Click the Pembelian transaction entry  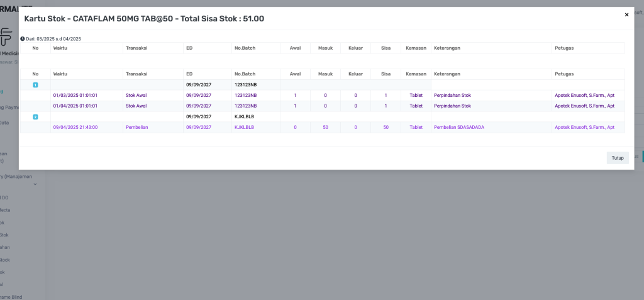[137, 127]
